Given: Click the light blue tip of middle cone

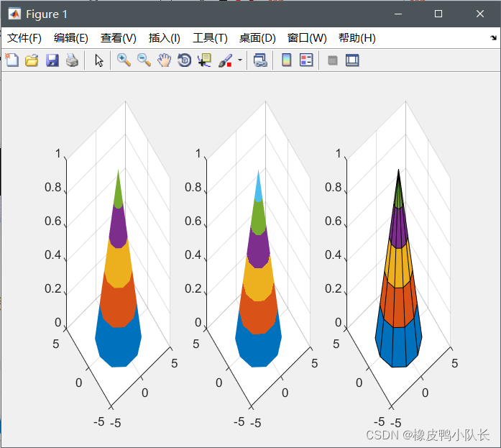Looking at the screenshot, I should click(259, 188).
